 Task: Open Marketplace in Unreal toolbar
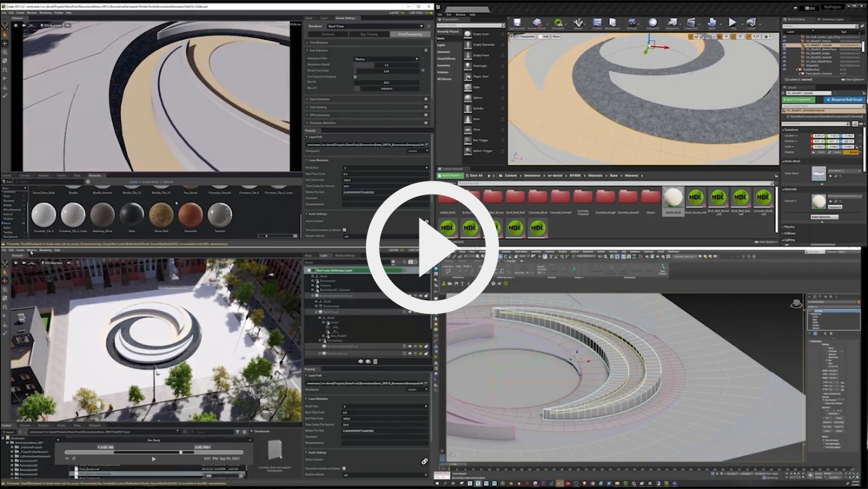pyautogui.click(x=613, y=24)
